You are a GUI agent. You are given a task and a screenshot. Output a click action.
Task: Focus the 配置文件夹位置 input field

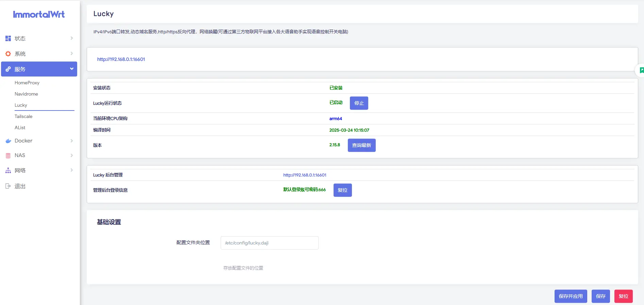click(270, 243)
